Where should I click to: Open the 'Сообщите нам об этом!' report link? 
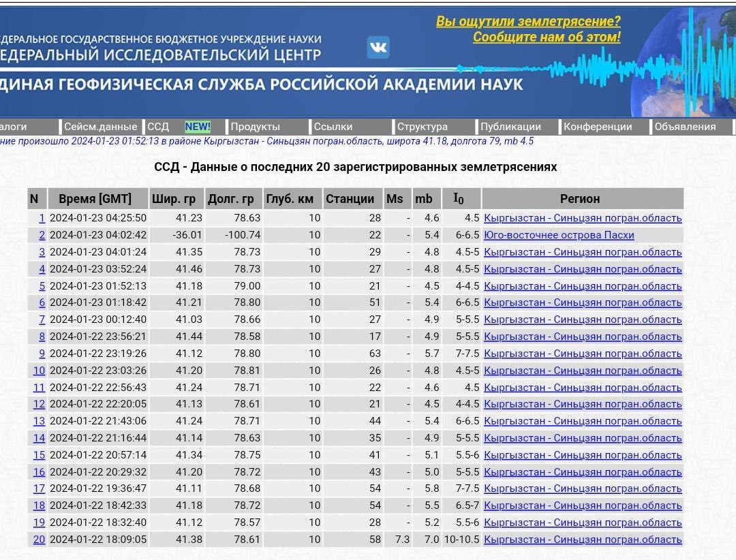(x=547, y=37)
